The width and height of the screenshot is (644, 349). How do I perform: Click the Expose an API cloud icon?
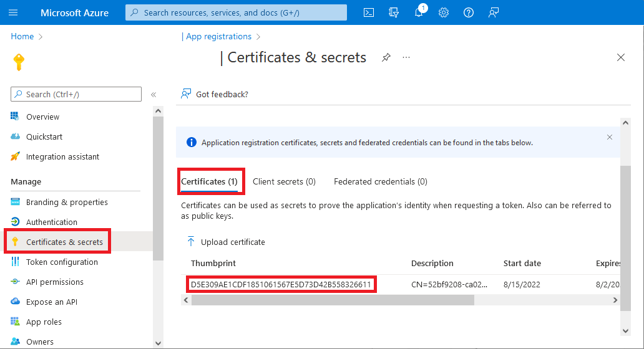[x=15, y=302]
